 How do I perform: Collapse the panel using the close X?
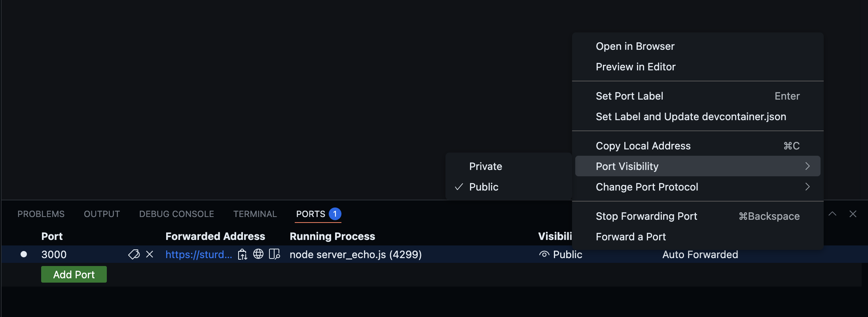click(853, 213)
